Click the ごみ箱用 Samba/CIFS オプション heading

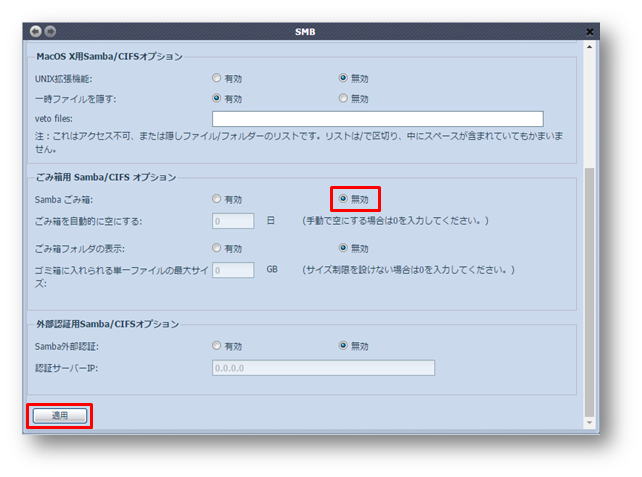(x=106, y=177)
